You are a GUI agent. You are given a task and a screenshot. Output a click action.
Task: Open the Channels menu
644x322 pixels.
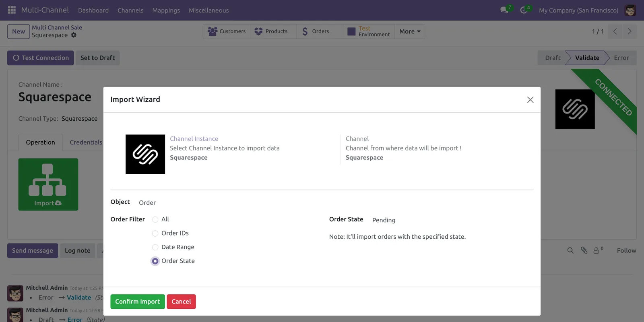[130, 10]
